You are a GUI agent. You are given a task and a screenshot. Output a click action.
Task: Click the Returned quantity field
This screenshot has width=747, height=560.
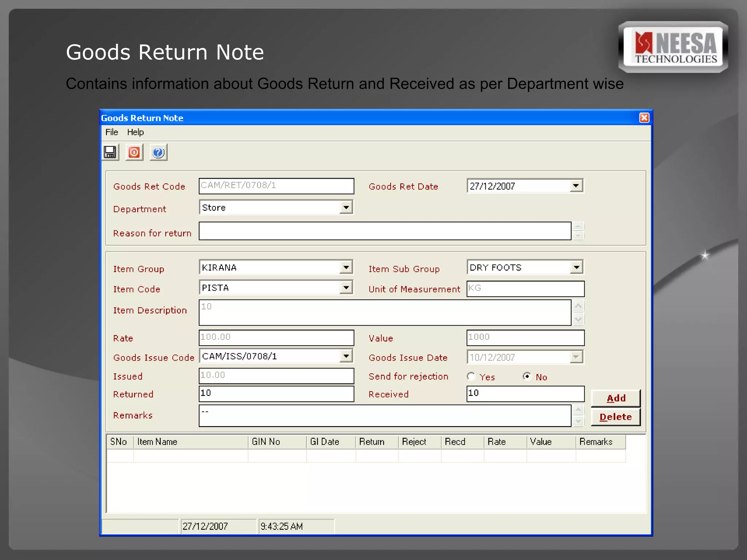click(276, 394)
